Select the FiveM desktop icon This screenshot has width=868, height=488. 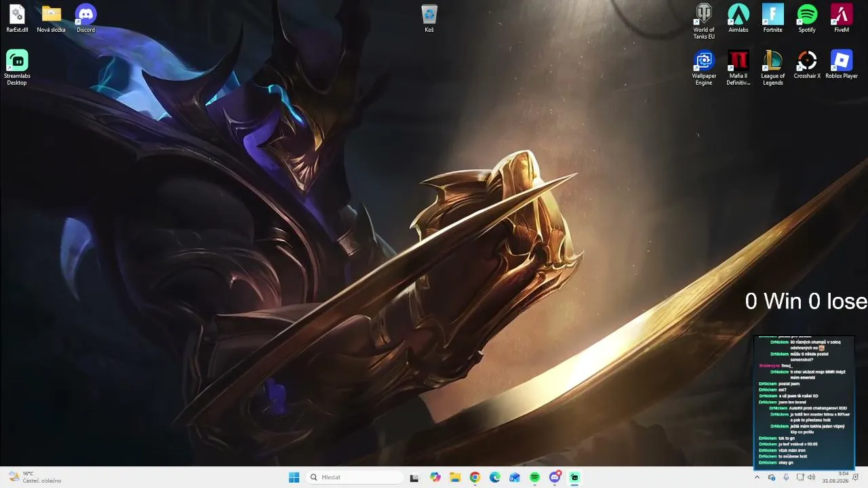pos(842,19)
